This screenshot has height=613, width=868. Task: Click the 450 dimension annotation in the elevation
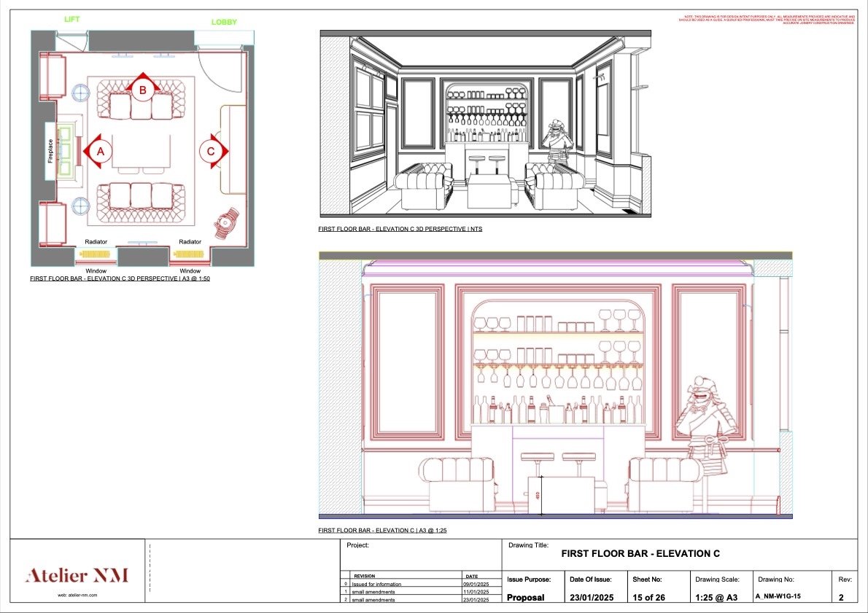538,495
